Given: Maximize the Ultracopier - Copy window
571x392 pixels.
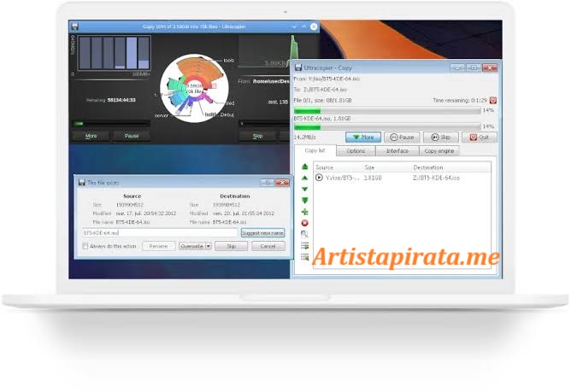Looking at the screenshot, I should click(474, 67).
